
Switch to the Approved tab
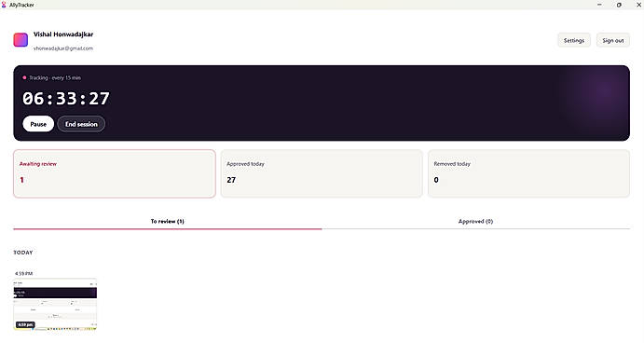(475, 222)
